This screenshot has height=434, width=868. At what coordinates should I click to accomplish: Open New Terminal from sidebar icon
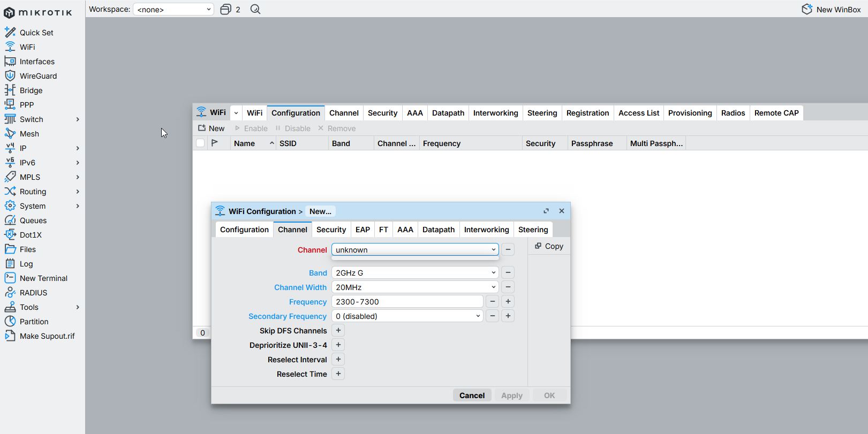(x=10, y=278)
